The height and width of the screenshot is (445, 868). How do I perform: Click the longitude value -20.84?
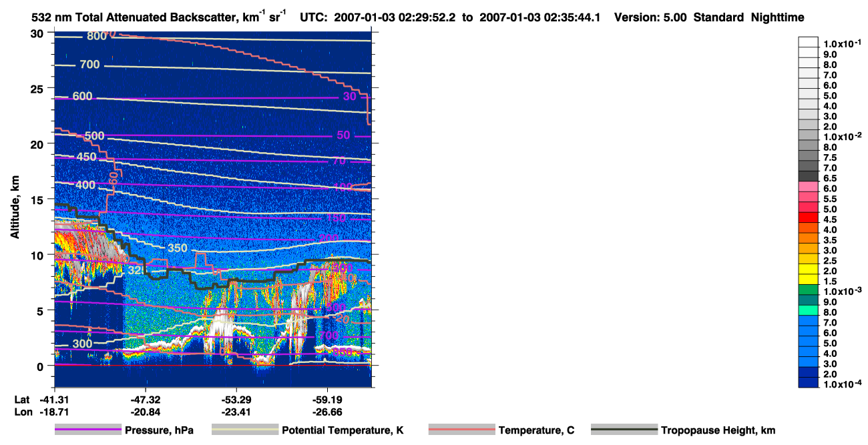[x=146, y=412]
